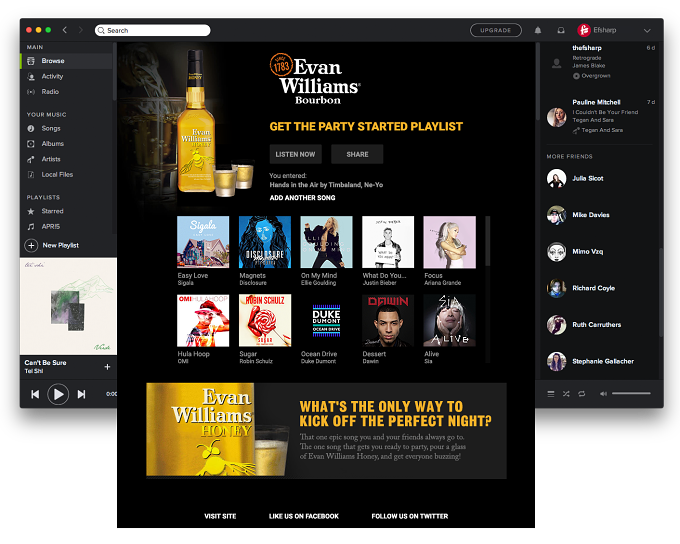Select Sugar by Robin Schulz cover
Screen dimensions: 680x544
coord(265,321)
